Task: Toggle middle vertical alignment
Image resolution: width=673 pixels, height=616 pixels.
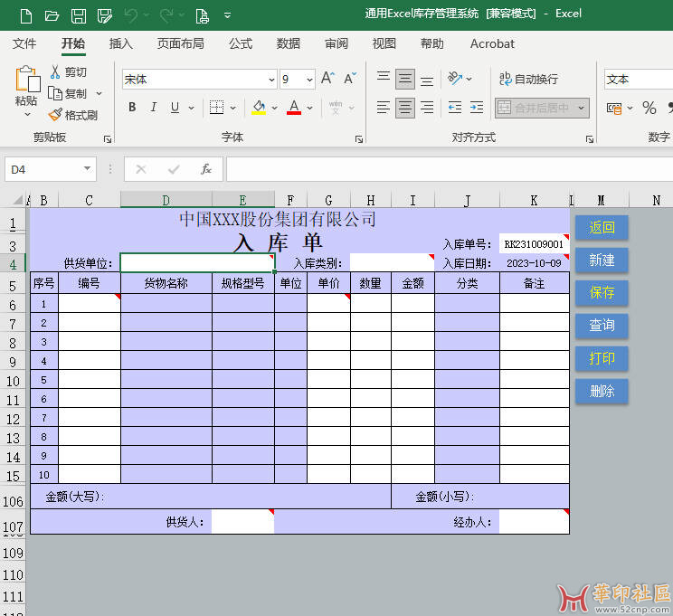Action: (404, 79)
